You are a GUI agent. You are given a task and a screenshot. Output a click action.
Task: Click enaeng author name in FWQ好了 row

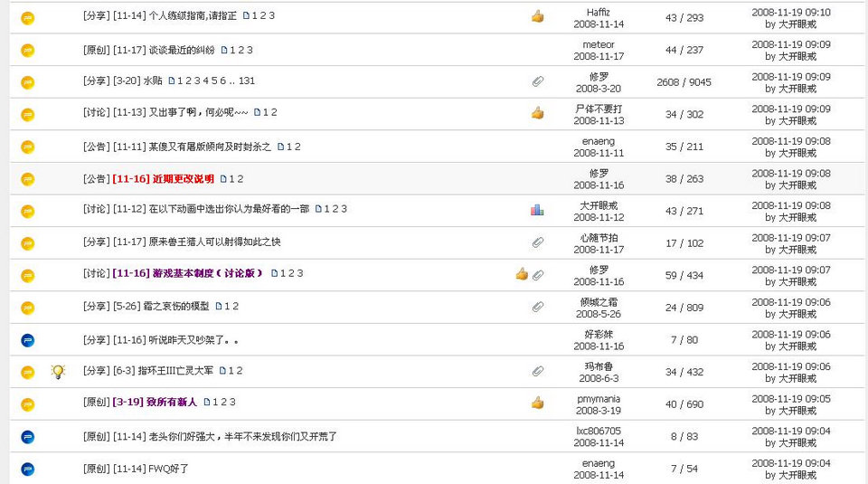click(x=599, y=463)
